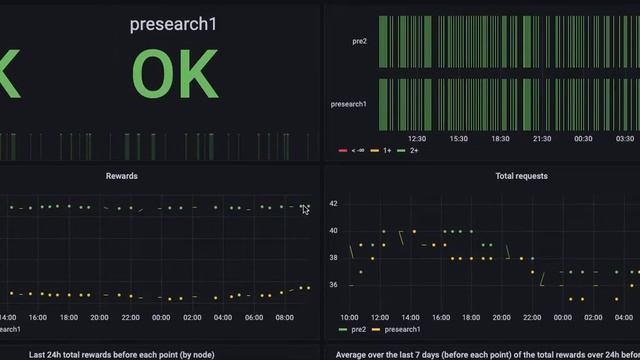Open the 'Average over the last 7 days' panel title
The width and height of the screenshot is (640, 360).
pos(488,355)
